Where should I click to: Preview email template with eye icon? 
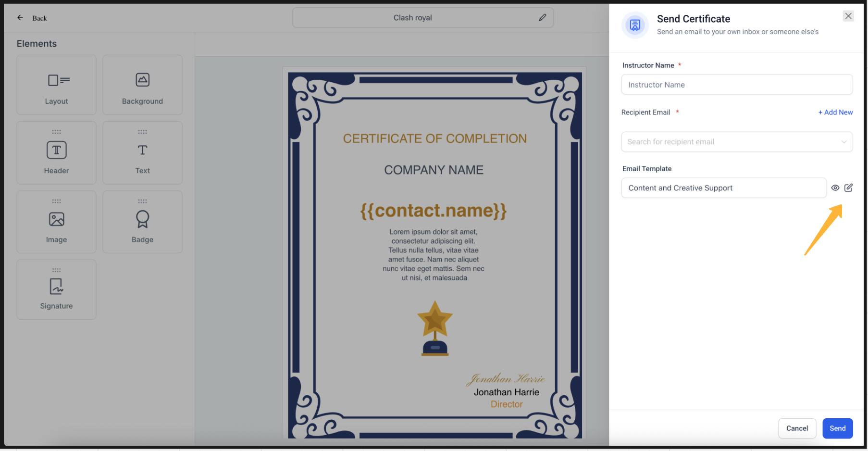tap(835, 188)
